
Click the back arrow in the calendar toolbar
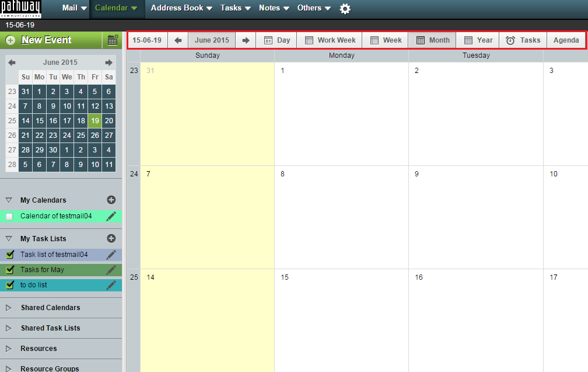178,40
